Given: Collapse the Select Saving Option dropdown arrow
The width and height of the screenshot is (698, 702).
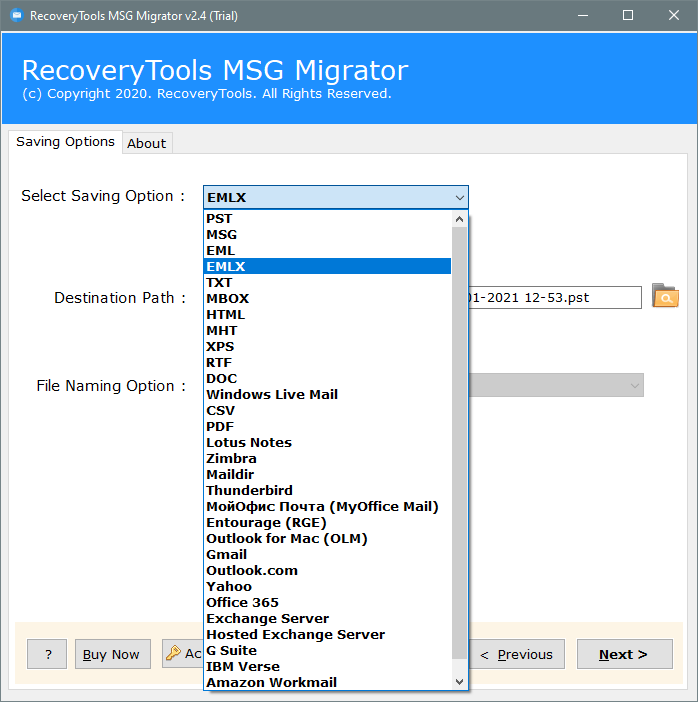Looking at the screenshot, I should [x=459, y=197].
